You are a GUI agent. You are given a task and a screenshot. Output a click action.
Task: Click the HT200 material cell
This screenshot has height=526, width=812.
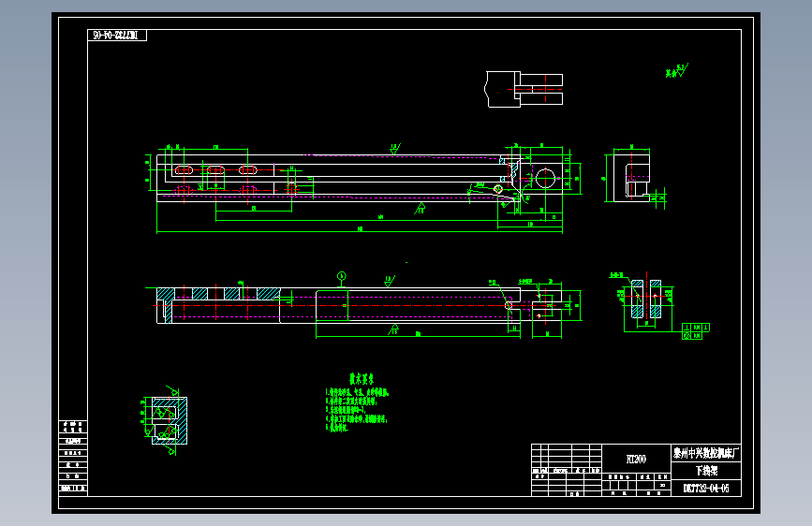(636, 459)
